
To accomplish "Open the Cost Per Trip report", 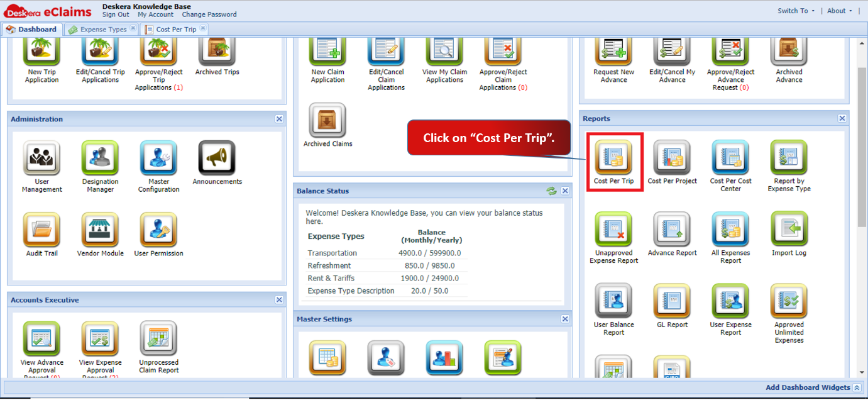I will pyautogui.click(x=613, y=157).
